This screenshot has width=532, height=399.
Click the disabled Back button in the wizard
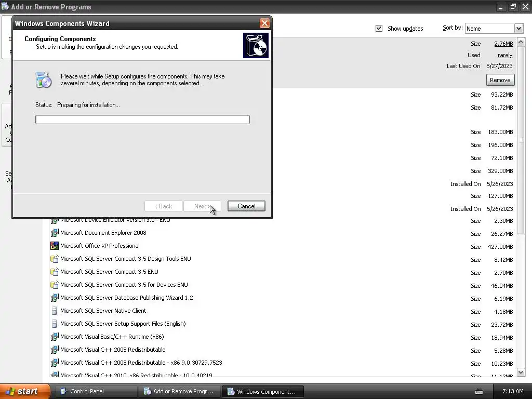click(163, 206)
